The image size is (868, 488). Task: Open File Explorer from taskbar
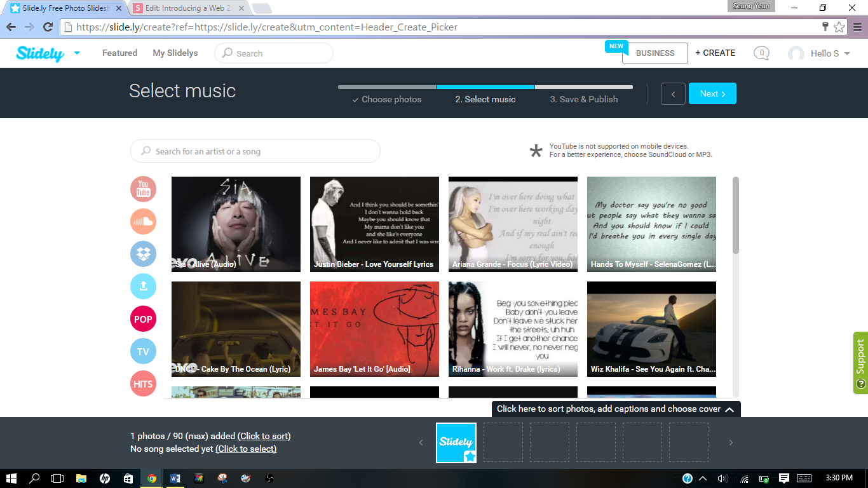81,478
